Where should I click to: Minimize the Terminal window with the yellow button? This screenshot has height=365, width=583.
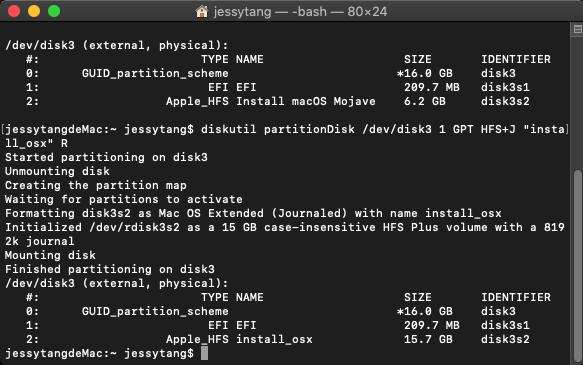point(34,11)
